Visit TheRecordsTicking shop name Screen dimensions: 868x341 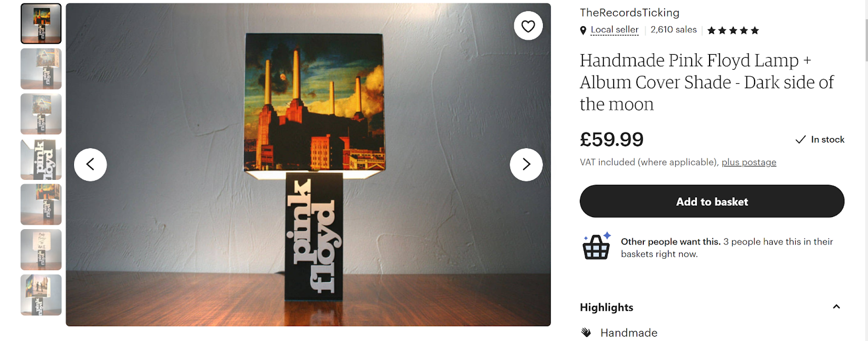(x=630, y=13)
